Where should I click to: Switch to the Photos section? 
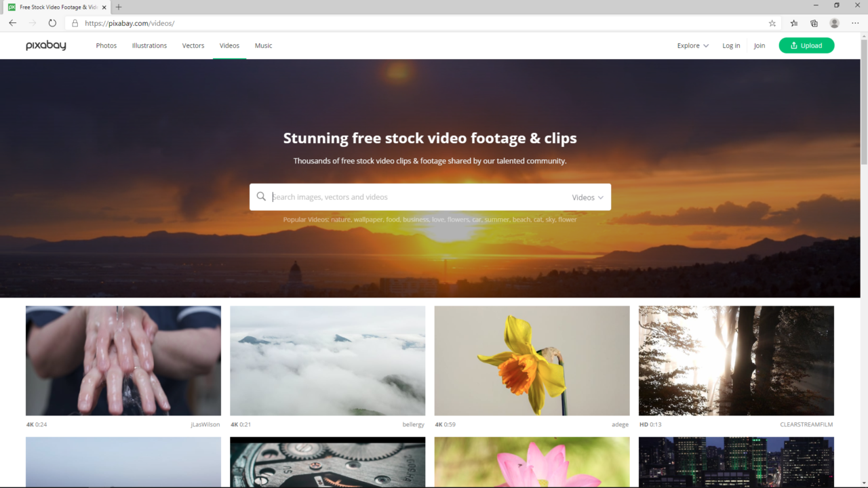[106, 45]
